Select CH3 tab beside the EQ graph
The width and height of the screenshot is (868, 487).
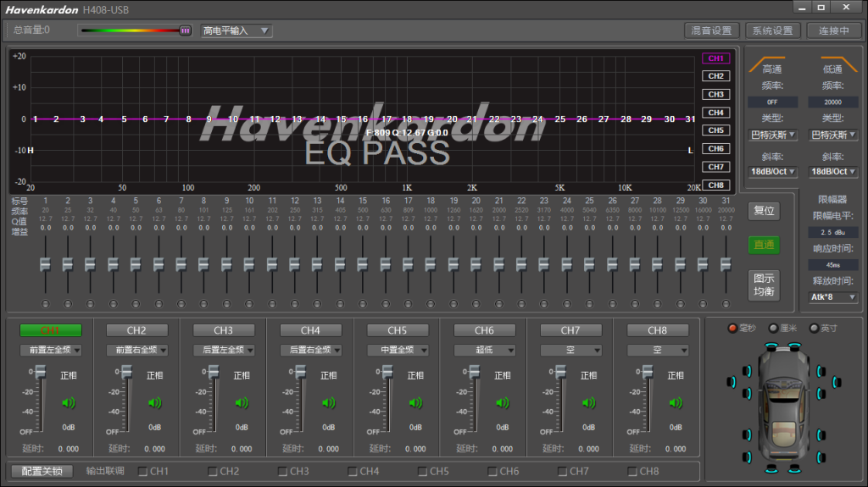point(715,95)
